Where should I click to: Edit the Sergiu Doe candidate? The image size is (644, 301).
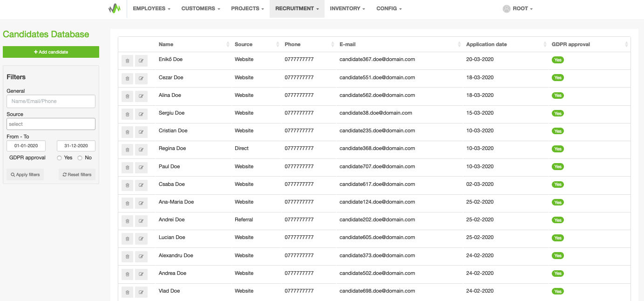pyautogui.click(x=141, y=115)
